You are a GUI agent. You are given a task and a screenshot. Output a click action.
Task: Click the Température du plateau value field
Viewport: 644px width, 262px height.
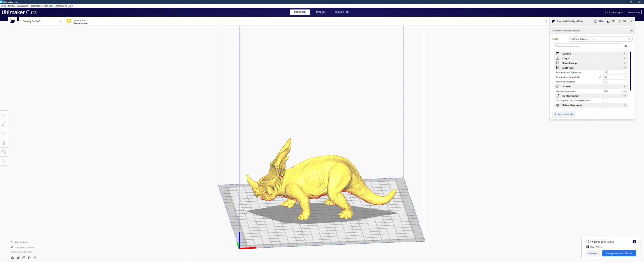point(615,77)
